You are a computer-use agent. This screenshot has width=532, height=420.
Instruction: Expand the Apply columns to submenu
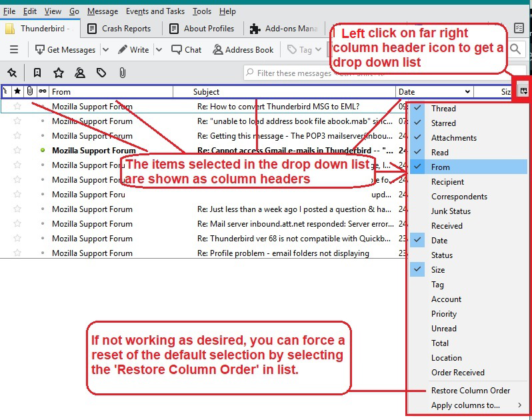[469, 405]
